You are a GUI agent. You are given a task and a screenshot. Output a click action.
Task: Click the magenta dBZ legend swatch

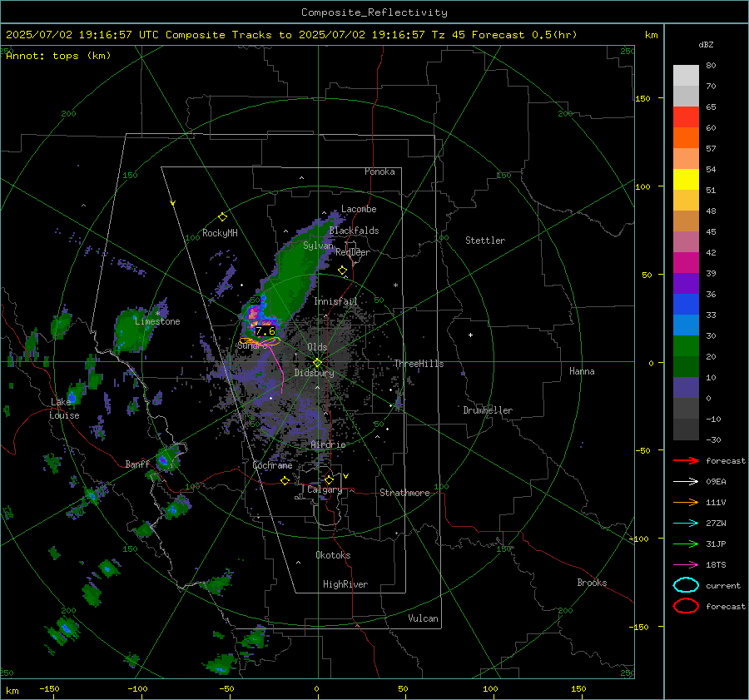pyautogui.click(x=686, y=263)
